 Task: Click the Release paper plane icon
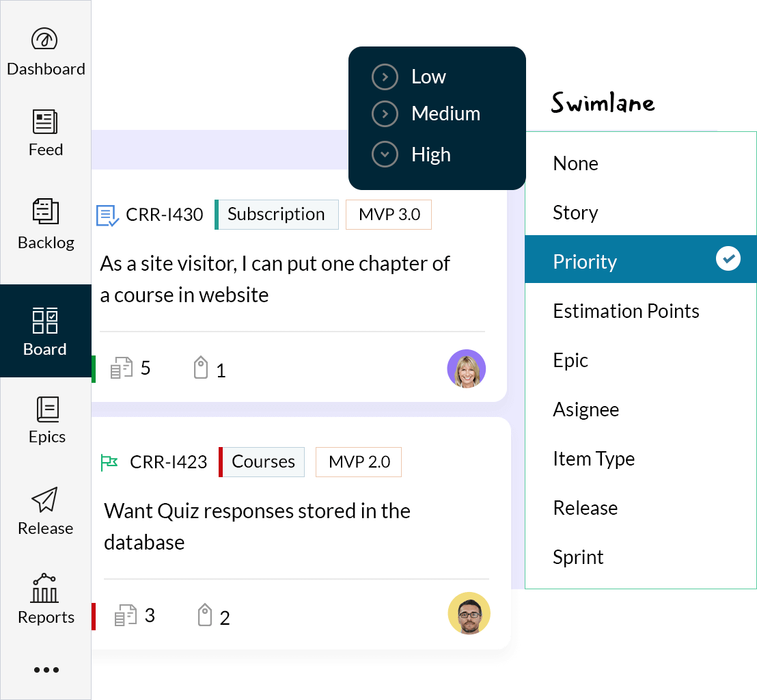45,500
